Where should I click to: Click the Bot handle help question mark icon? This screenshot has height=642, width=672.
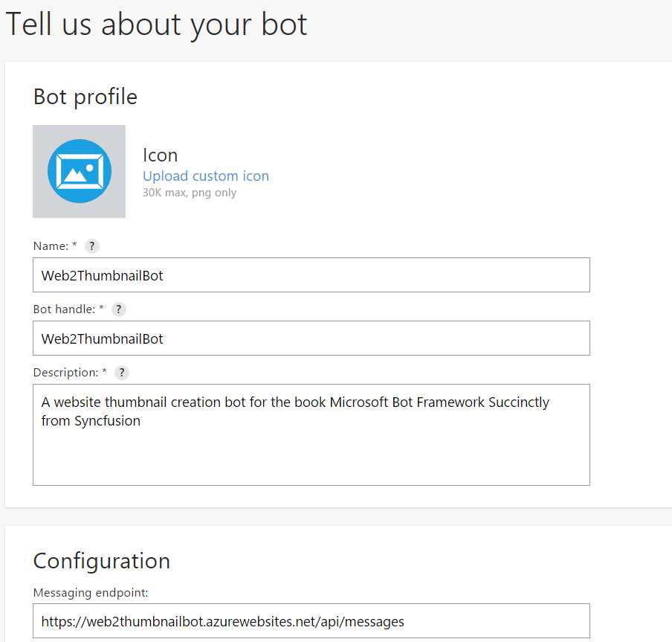(x=118, y=309)
